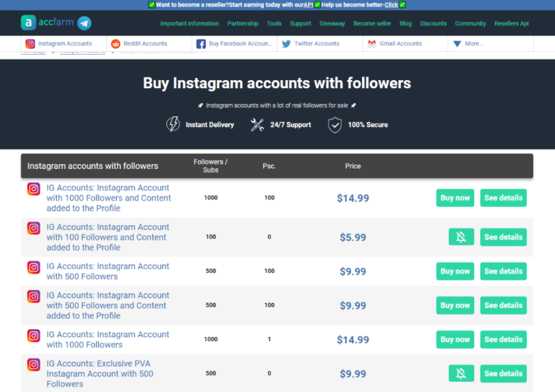Click notify bell for 100 Followers account
The width and height of the screenshot is (555, 392).
click(461, 237)
